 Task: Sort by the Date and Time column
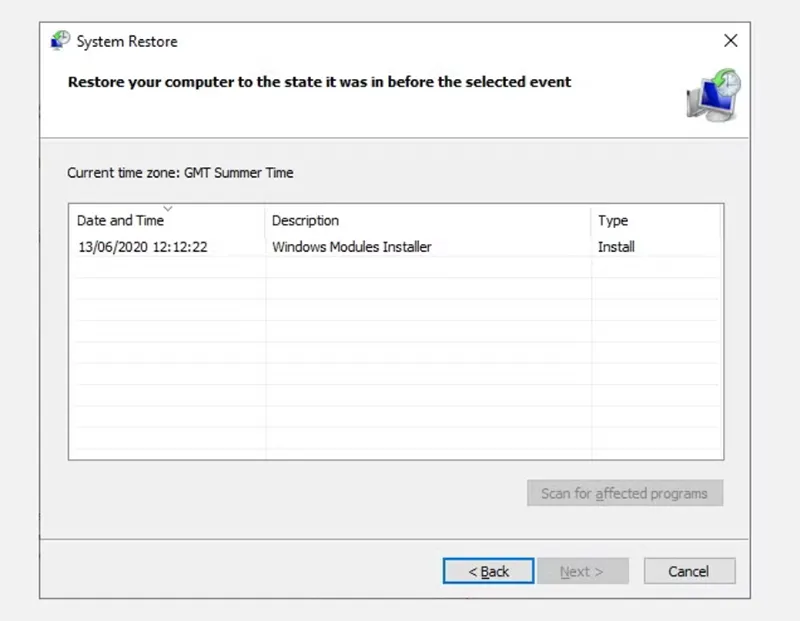click(120, 221)
